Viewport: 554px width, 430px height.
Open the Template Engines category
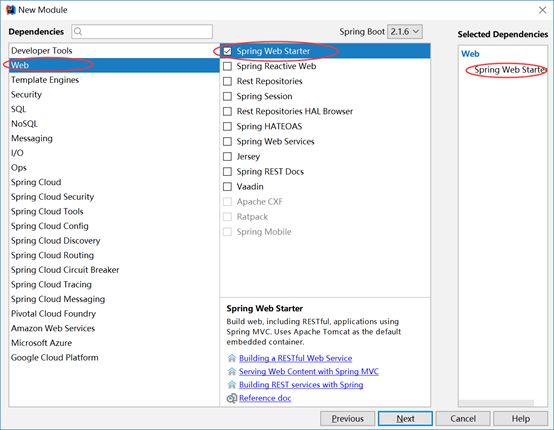pyautogui.click(x=114, y=80)
